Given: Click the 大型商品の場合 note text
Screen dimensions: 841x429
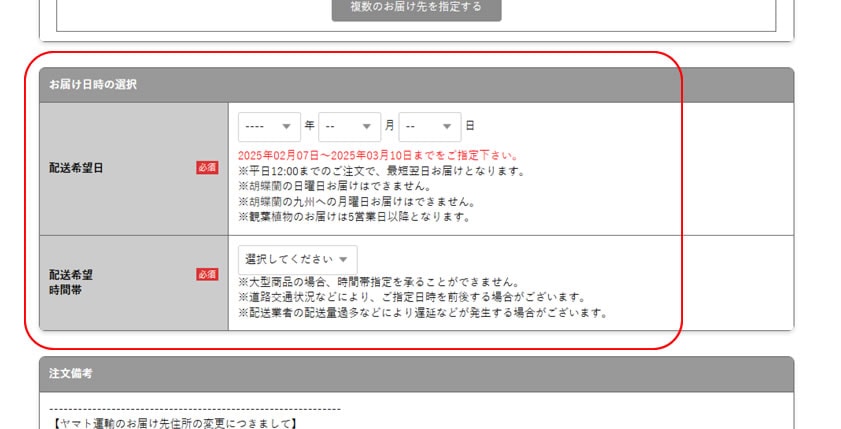Looking at the screenshot, I should click(377, 281).
